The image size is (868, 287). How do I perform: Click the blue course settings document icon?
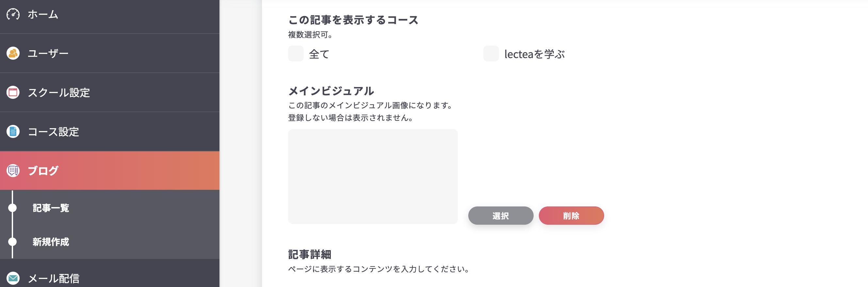point(13,132)
